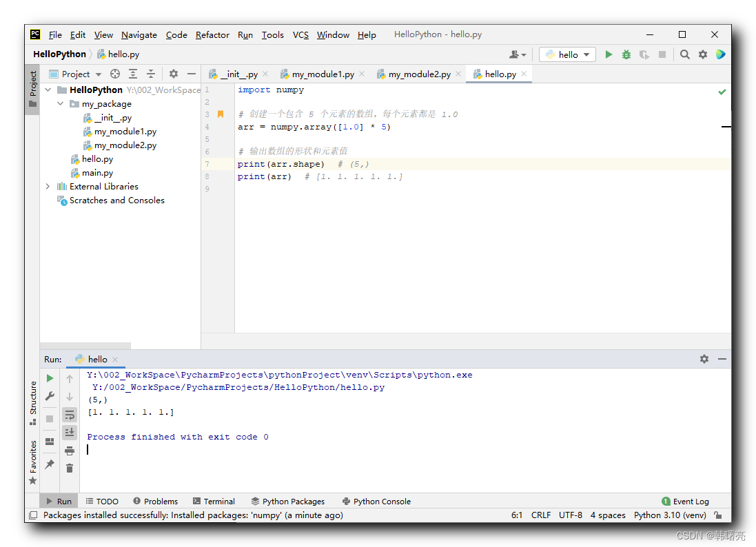Close the hello.py editor tab
The width and height of the screenshot is (756, 547).
pyautogui.click(x=524, y=74)
